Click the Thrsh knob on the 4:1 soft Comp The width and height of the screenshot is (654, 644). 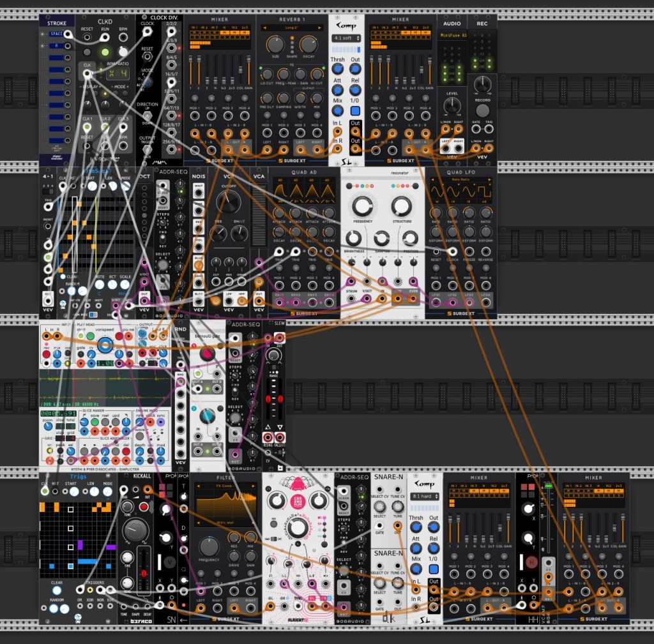click(x=337, y=69)
